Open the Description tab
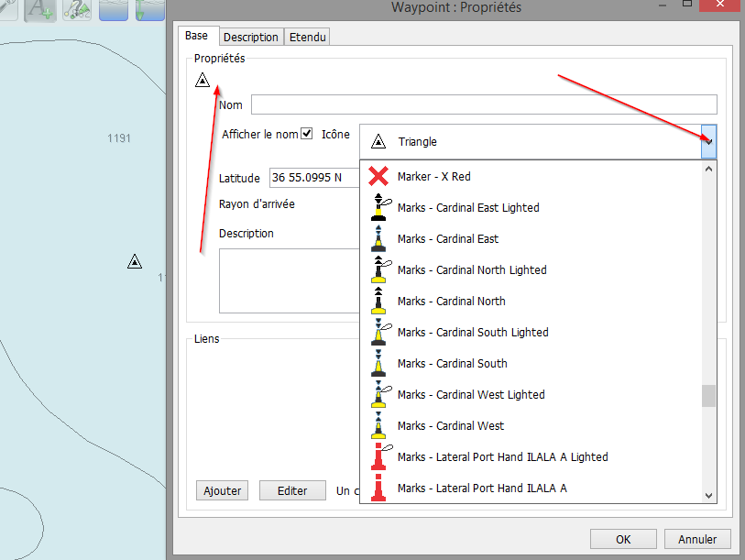This screenshot has height=560, width=745. [x=250, y=37]
